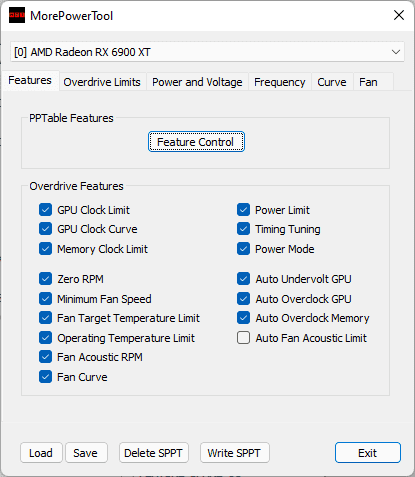Click the Save button

pos(86,453)
